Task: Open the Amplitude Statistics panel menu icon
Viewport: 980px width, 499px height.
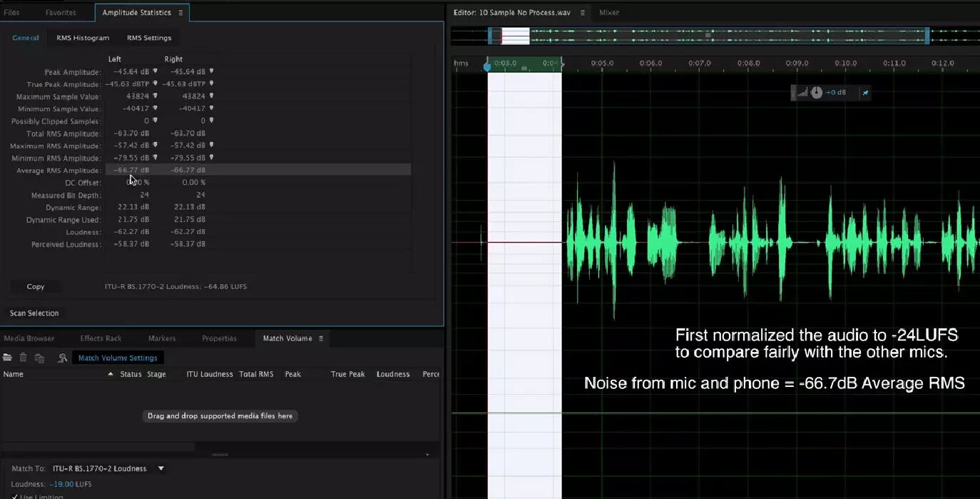Action: click(180, 13)
